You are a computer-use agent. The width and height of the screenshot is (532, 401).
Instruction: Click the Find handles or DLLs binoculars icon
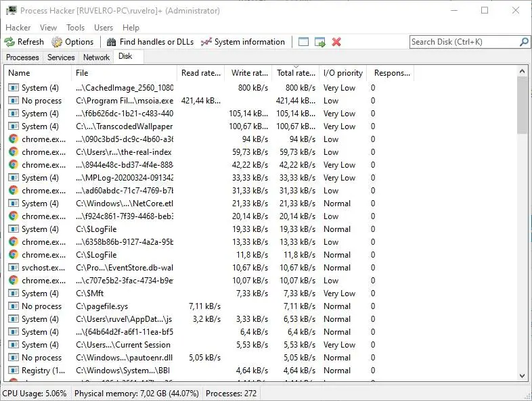pyautogui.click(x=111, y=42)
